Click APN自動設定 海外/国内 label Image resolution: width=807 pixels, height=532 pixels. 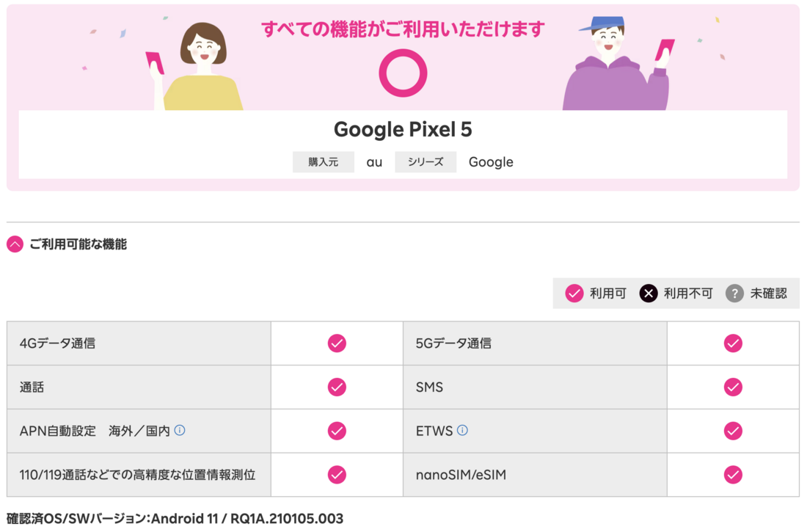pyautogui.click(x=95, y=431)
